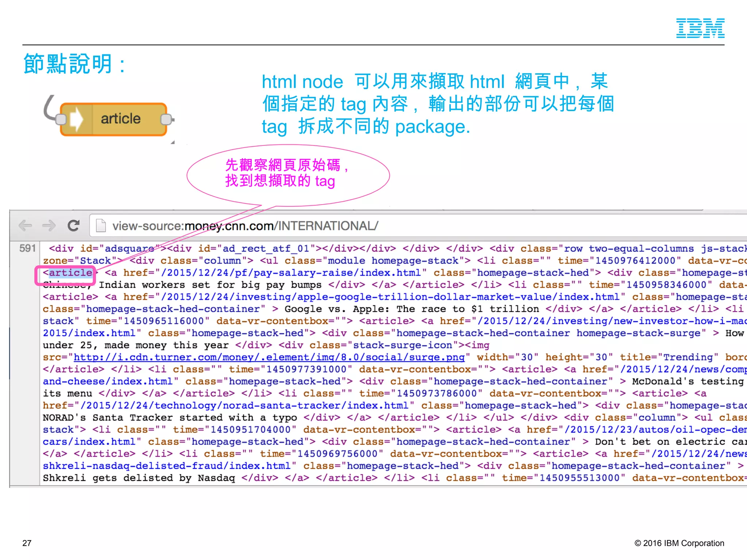Click the time="1450951704000" attribute
This screenshot has width=747, height=560.
235,430
